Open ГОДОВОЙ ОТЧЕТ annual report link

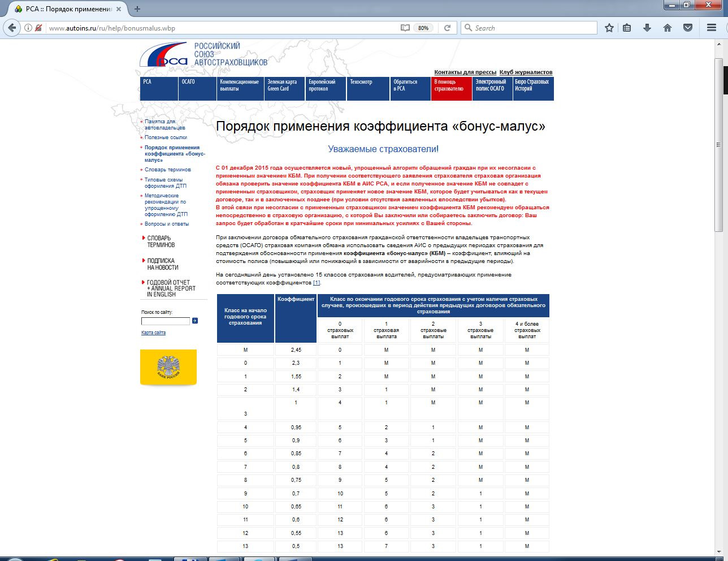coord(171,288)
